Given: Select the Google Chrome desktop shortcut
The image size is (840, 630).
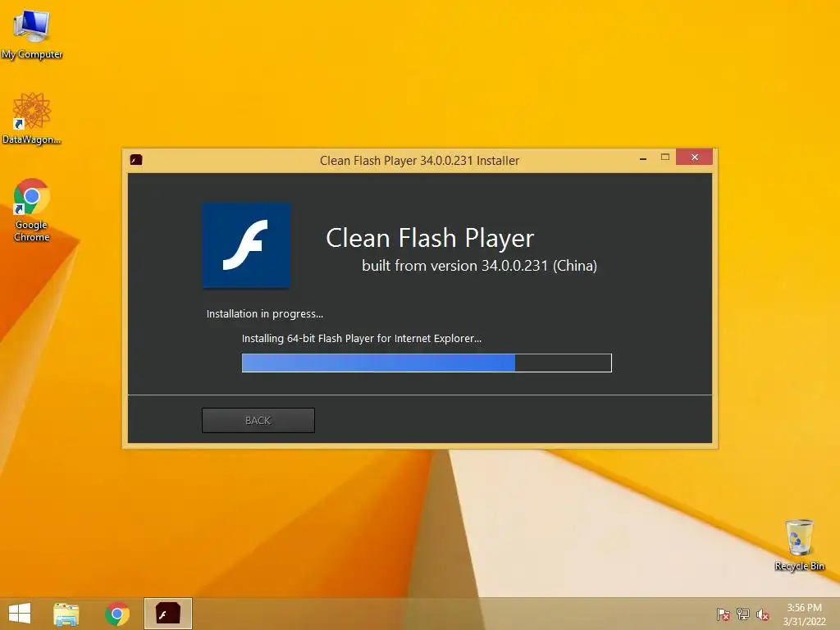Looking at the screenshot, I should tap(32, 210).
